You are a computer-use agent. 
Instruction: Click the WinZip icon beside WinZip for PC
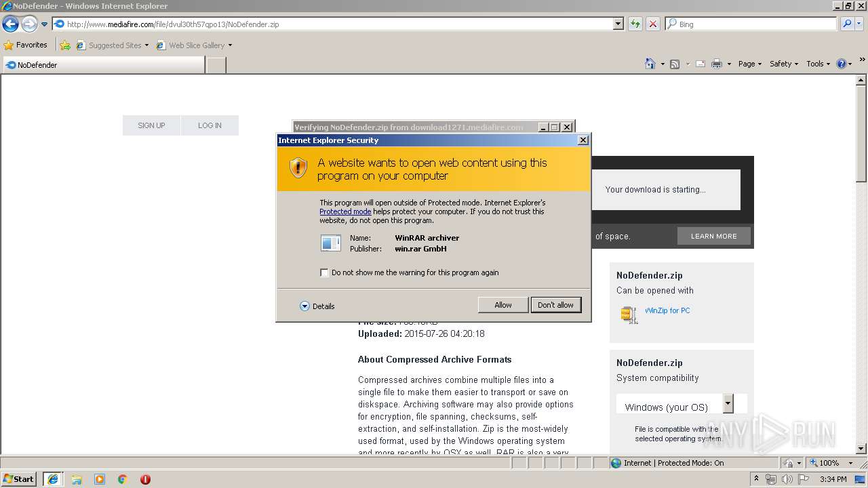tap(629, 314)
